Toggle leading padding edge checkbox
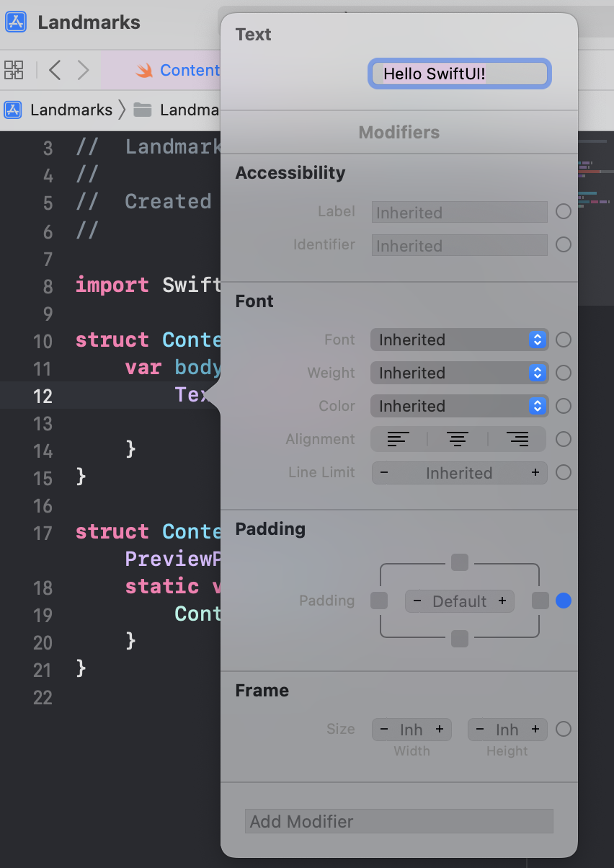Screen dimensions: 614x868 click(x=379, y=601)
